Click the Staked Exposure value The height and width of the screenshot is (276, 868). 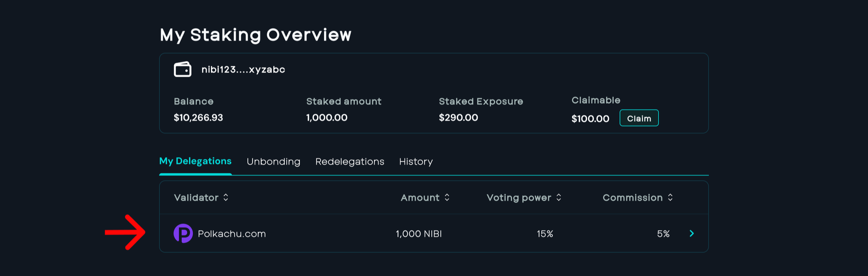tap(458, 117)
